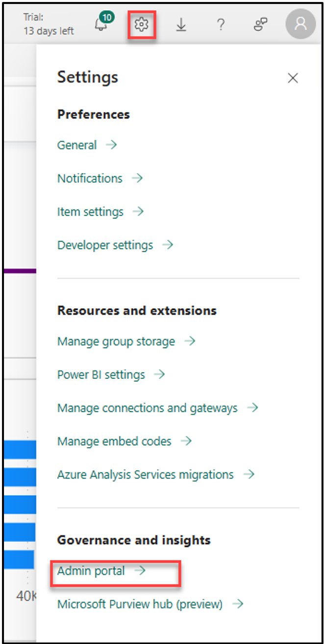Open the user account avatar
Screen dimensions: 325x644
(300, 24)
